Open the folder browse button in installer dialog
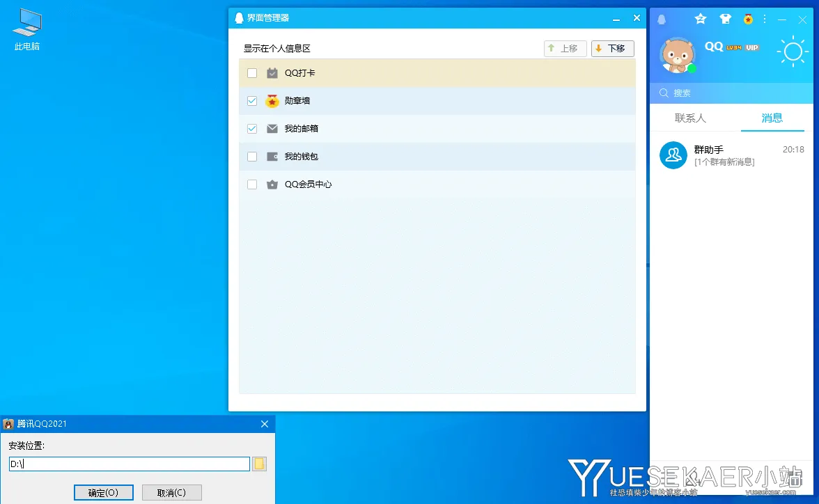The width and height of the screenshot is (819, 504). pos(260,464)
